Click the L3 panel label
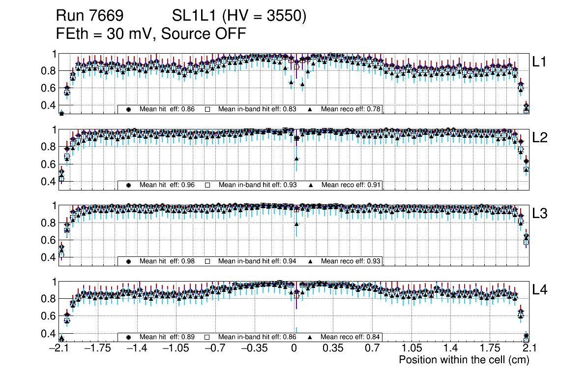 tap(540, 214)
